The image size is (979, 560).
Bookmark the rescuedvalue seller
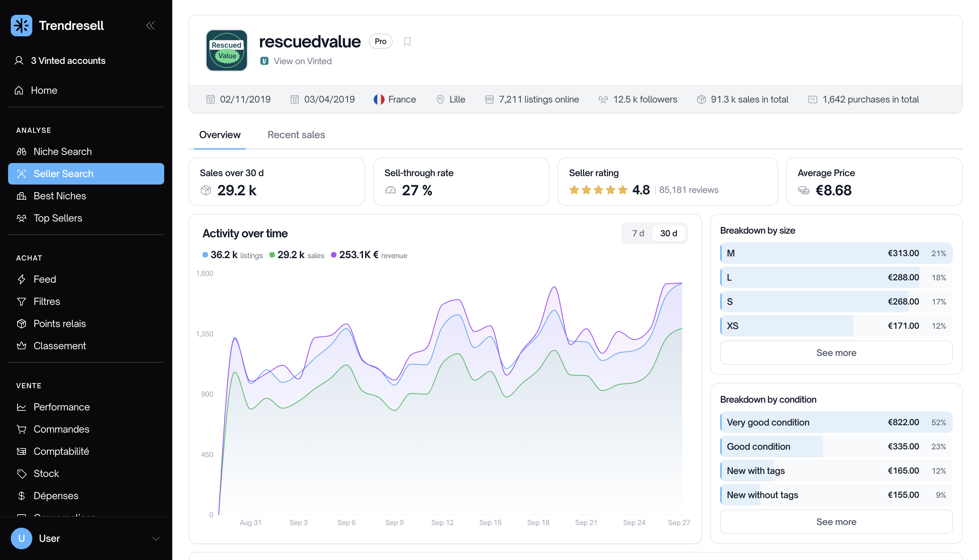[407, 42]
